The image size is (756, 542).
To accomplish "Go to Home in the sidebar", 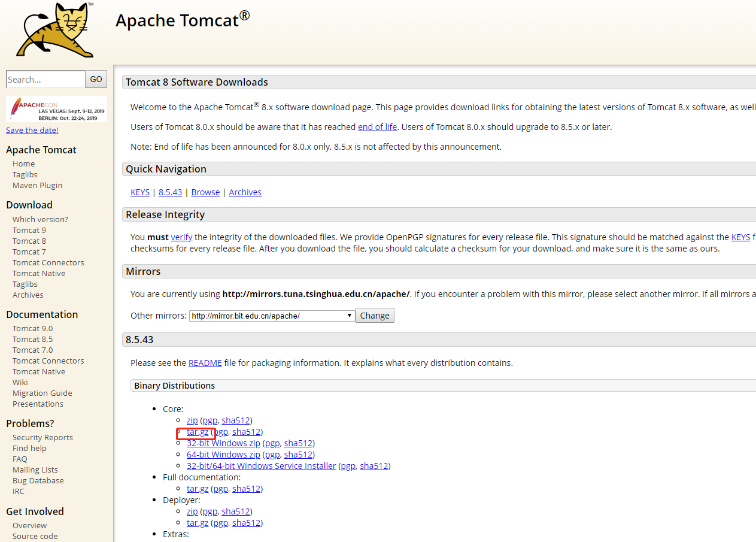I will (24, 163).
